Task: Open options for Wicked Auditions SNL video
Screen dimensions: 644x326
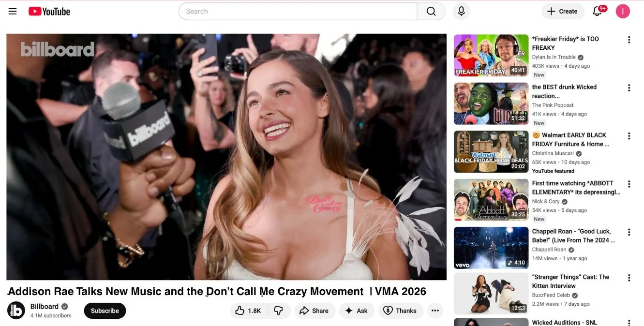Action: tap(629, 323)
